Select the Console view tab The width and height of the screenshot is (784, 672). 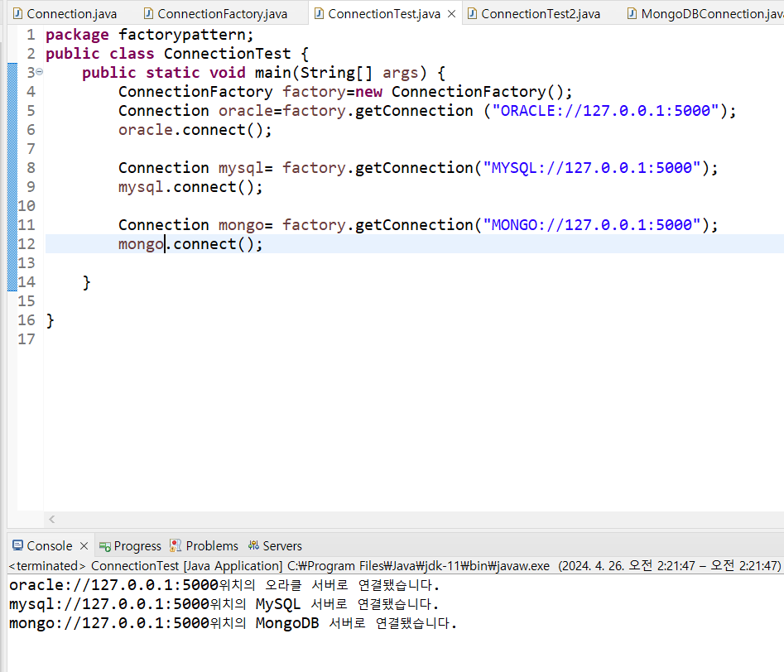pyautogui.click(x=50, y=545)
